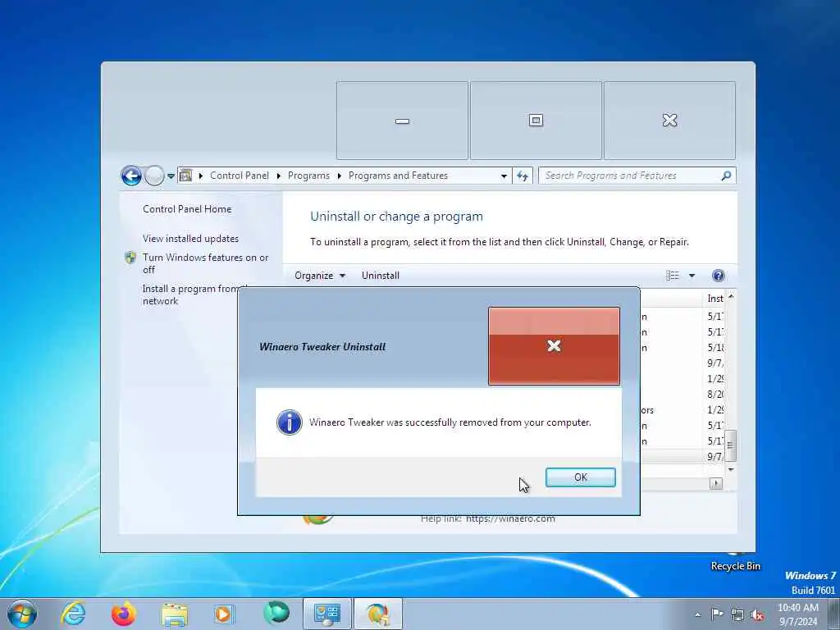Open Action Center flag icon
This screenshot has height=630, width=840.
coord(717,614)
